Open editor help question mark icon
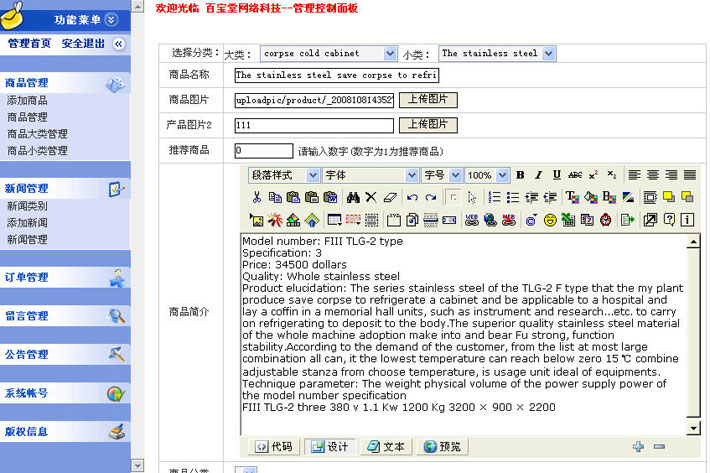 (x=669, y=219)
